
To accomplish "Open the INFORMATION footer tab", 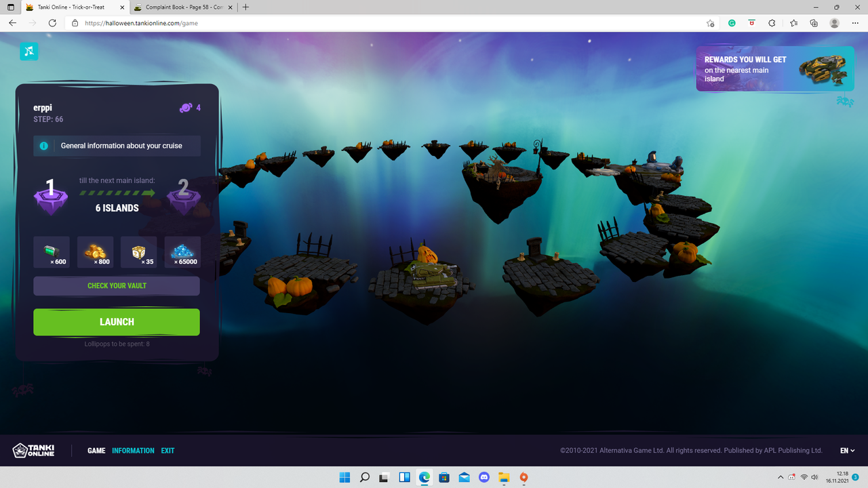I will [x=133, y=451].
